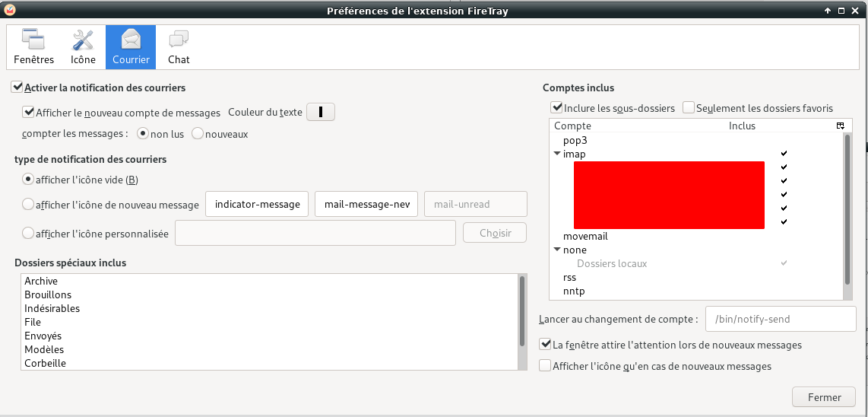The image size is (868, 417).
Task: Click the disabled Choisir button
Action: coord(495,233)
